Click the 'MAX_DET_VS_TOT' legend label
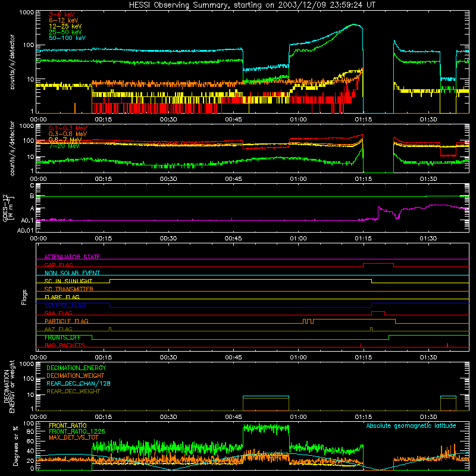Image resolution: width=476 pixels, height=476 pixels. [73, 437]
